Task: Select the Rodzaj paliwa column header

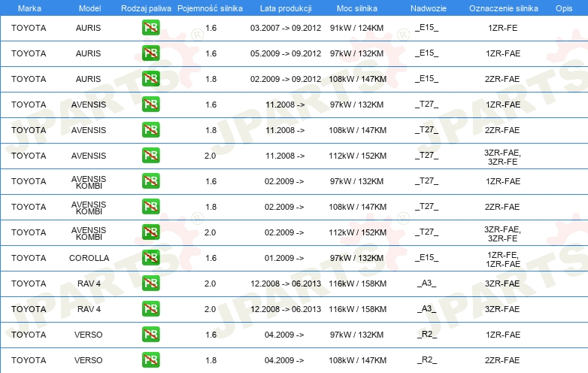Action: 146,8
